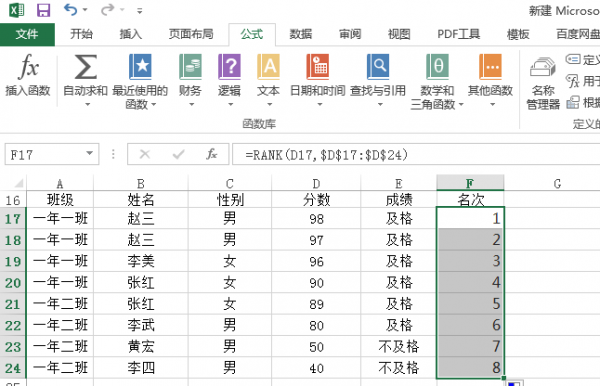Click the formula bar fx insert function icon
The image size is (600, 386).
coord(212,154)
